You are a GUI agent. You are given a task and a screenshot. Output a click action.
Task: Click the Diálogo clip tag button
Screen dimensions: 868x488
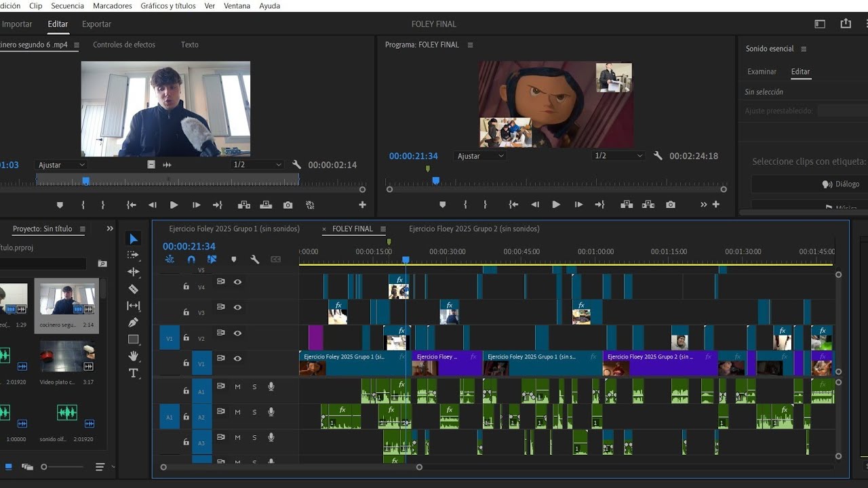(x=841, y=184)
